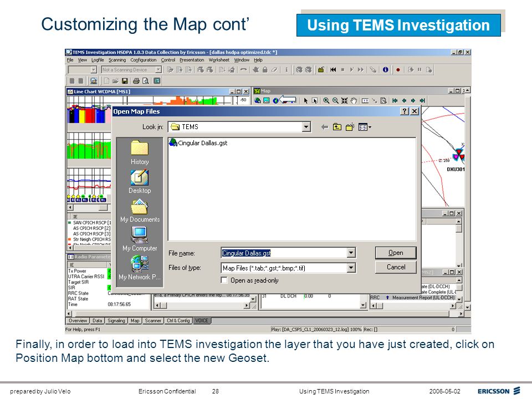Click the main workspace vertical scrollbar down arrow
The height and width of the screenshot is (399, 532).
pyautogui.click(x=468, y=308)
